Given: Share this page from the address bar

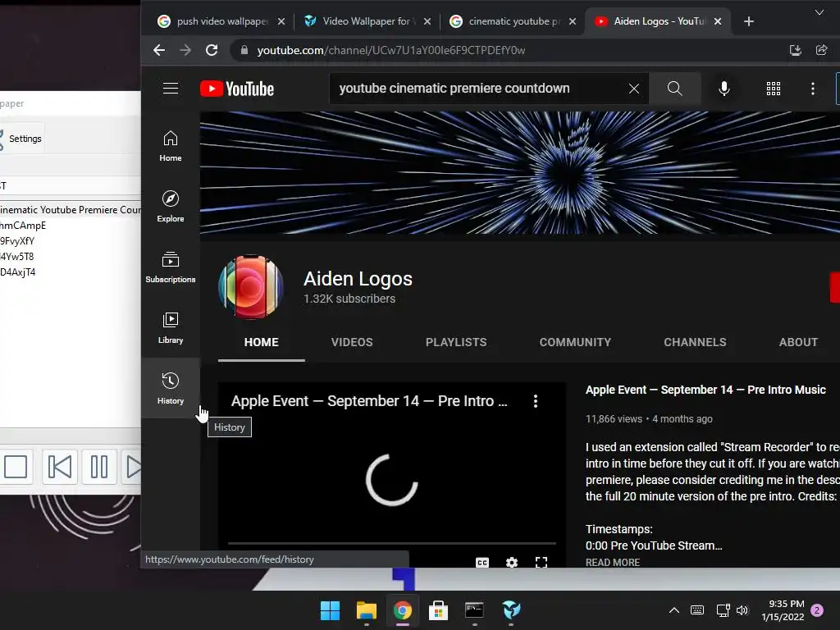Looking at the screenshot, I should (822, 50).
